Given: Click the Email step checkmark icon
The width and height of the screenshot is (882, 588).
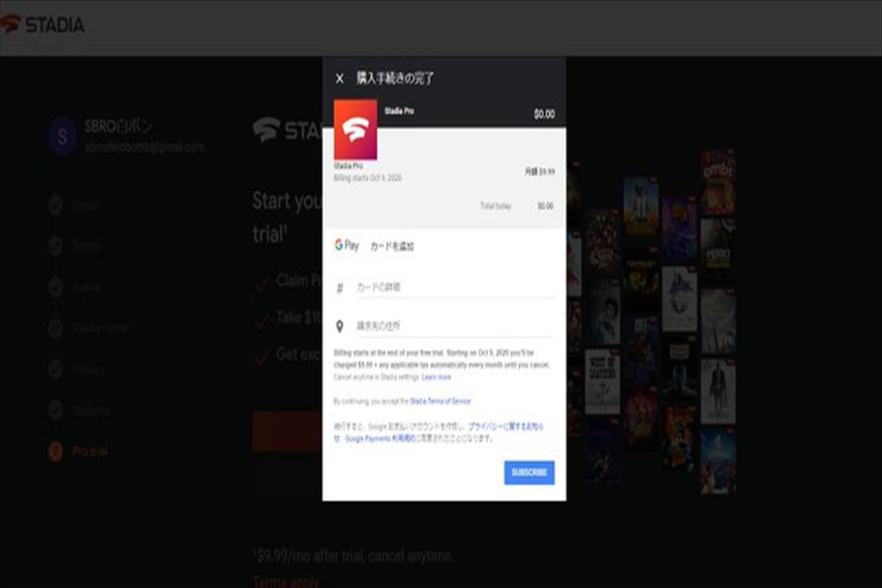Looking at the screenshot, I should tap(55, 205).
